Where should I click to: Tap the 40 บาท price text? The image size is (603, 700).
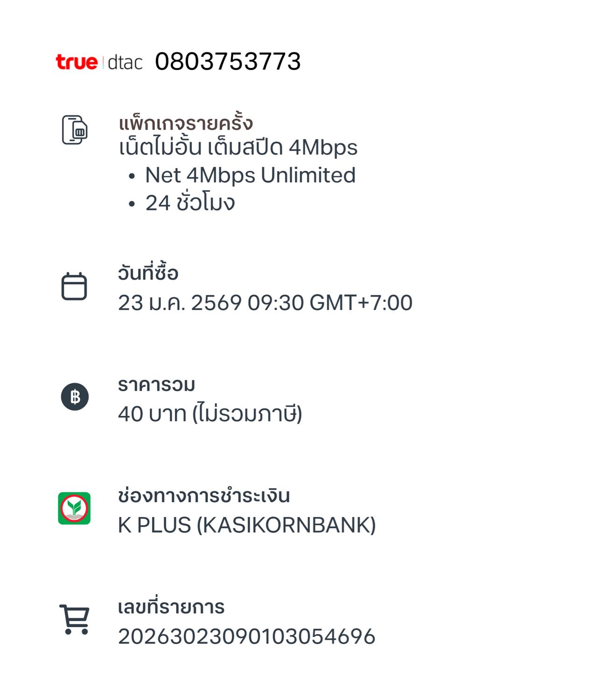click(152, 414)
